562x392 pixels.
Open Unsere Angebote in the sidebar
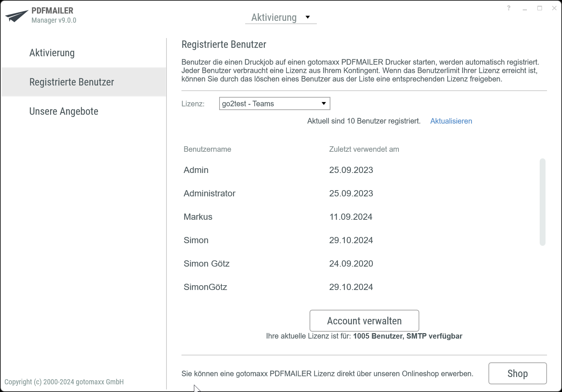84,111
